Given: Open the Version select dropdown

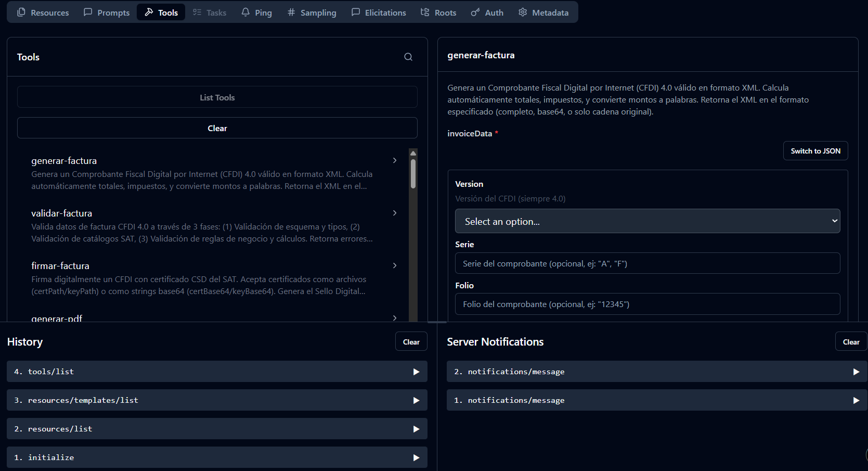Looking at the screenshot, I should (x=647, y=221).
